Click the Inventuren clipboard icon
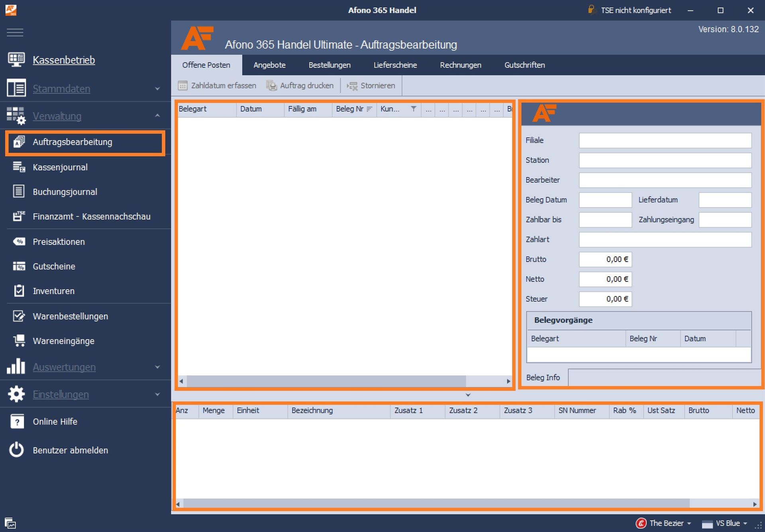Image resolution: width=765 pixels, height=532 pixels. 19,291
